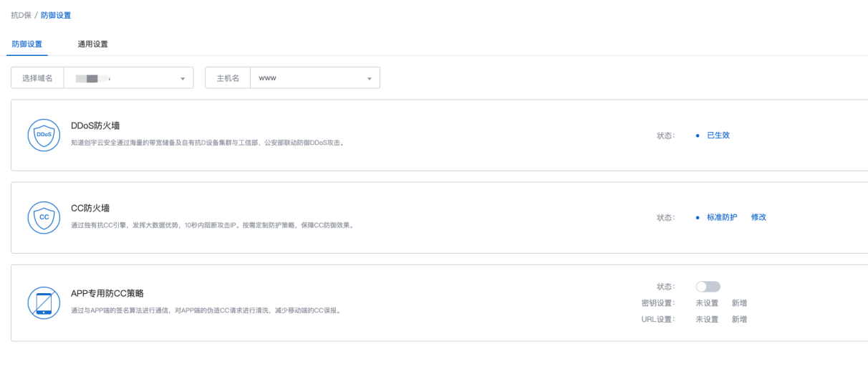The height and width of the screenshot is (367, 868).
Task: Click the APP phone icon
Action: [x=44, y=302]
